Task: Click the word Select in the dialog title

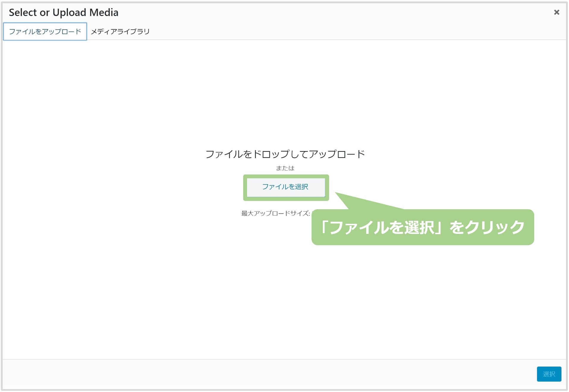Action: click(23, 12)
